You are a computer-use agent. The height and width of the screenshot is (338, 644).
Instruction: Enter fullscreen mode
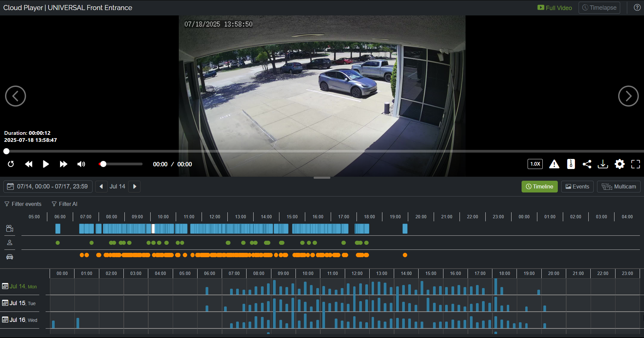click(x=635, y=164)
